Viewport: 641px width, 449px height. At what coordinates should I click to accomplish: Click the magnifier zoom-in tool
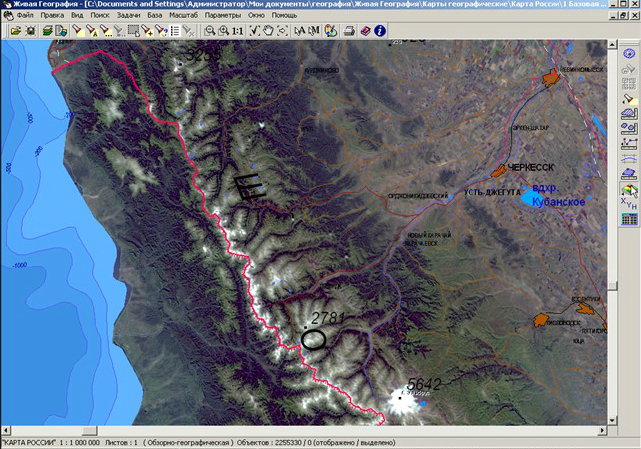pyautogui.click(x=208, y=31)
